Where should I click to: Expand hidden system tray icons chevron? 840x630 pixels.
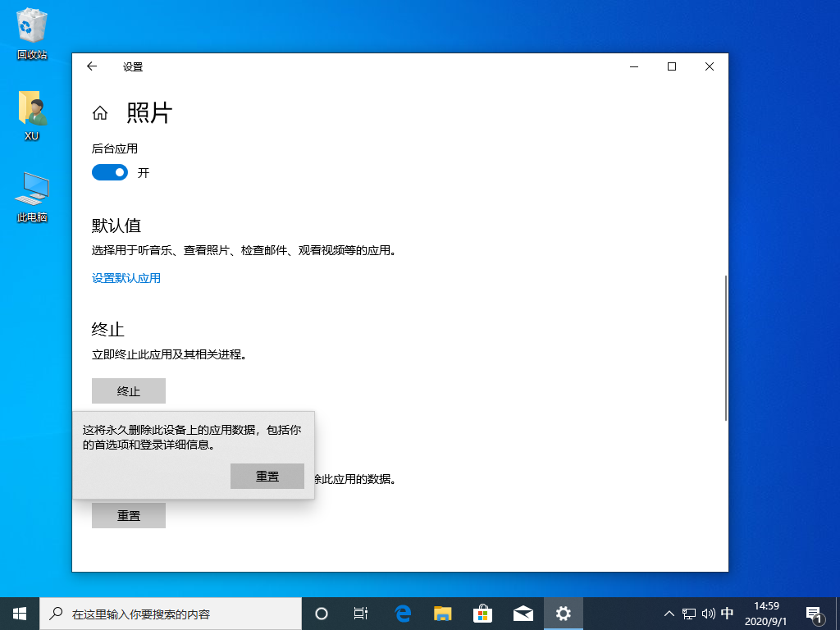[669, 613]
